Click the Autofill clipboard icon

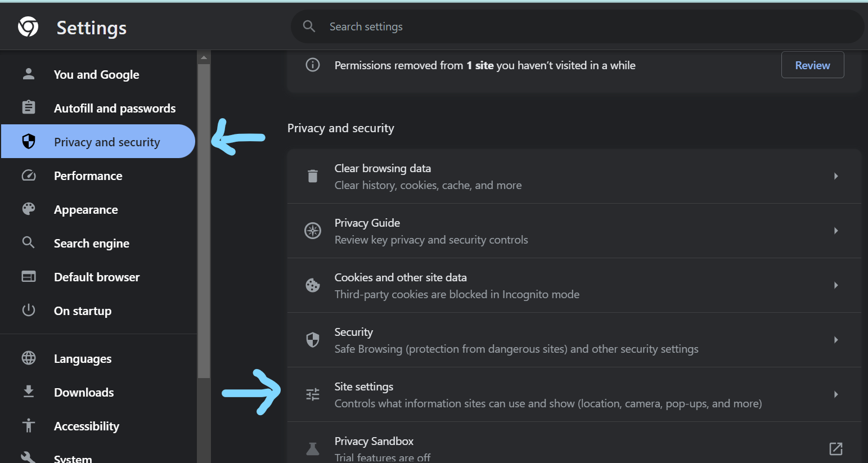(x=29, y=107)
